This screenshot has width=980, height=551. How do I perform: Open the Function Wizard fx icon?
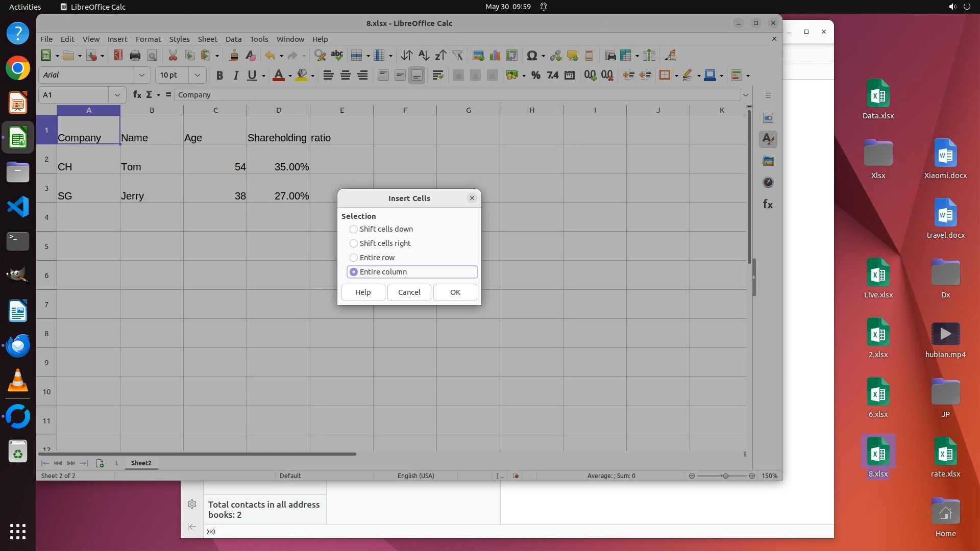coord(137,95)
